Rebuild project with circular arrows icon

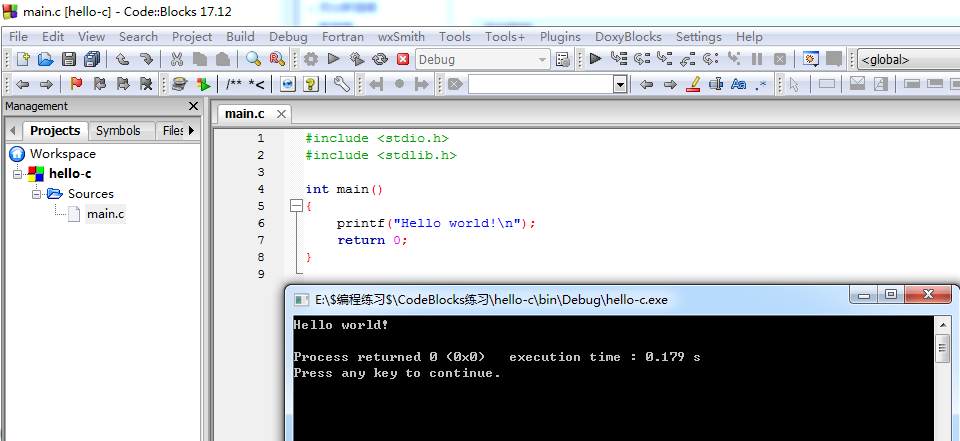[x=380, y=59]
